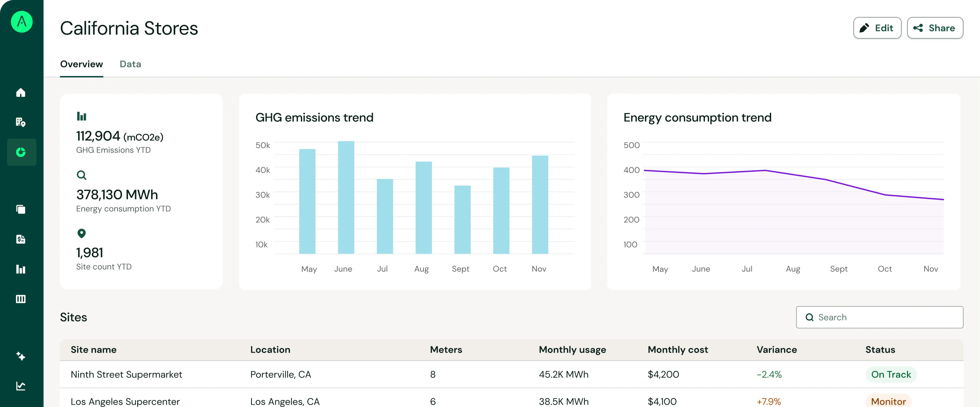Click the bar chart icon above GHG Emissions
Viewport: 980px width, 407px height.
[x=81, y=116]
